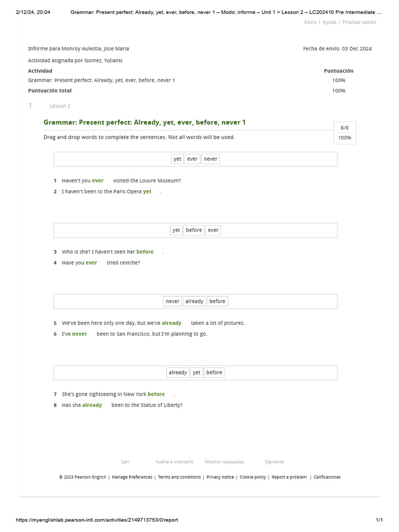The height and width of the screenshot is (532, 399).
Task: Click Report a problem link
Action: (x=289, y=477)
